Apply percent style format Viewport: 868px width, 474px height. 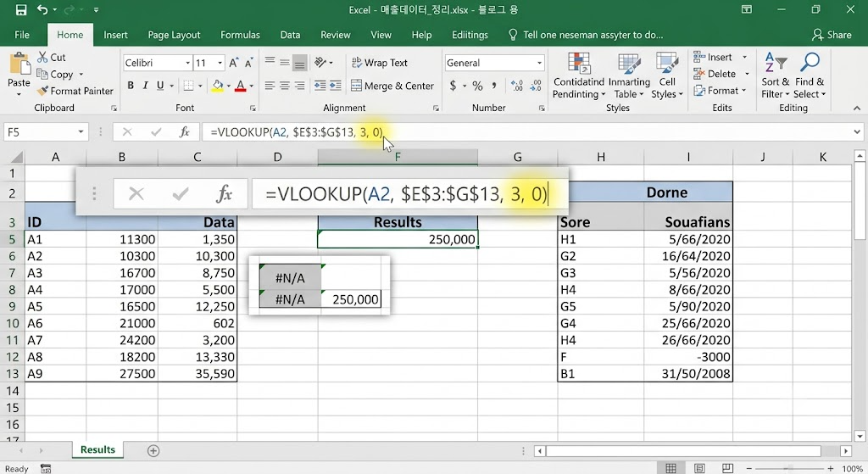(478, 86)
